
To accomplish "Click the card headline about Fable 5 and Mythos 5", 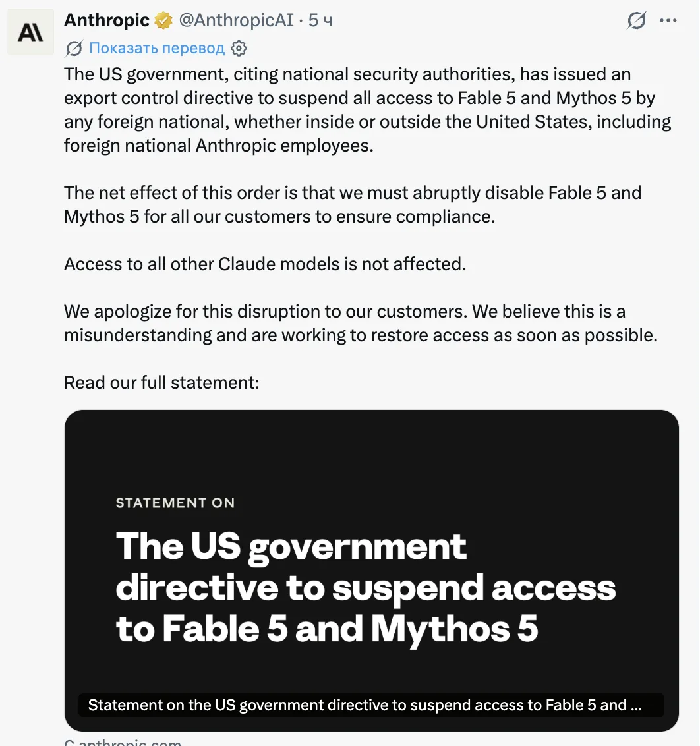I will [365, 587].
